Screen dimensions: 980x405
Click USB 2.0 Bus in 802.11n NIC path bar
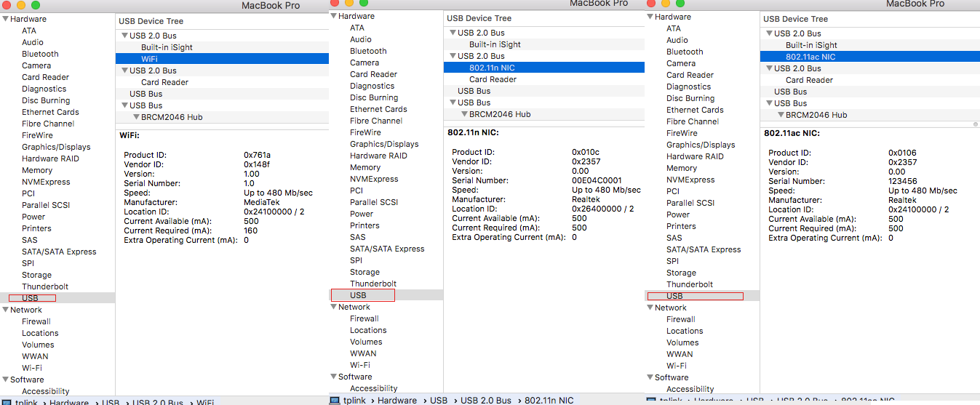coord(487,401)
